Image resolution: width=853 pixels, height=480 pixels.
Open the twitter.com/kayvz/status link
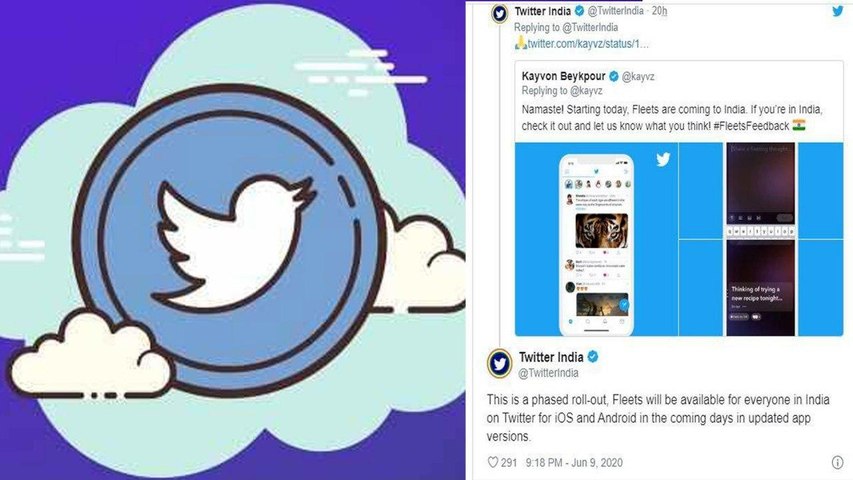tap(588, 44)
